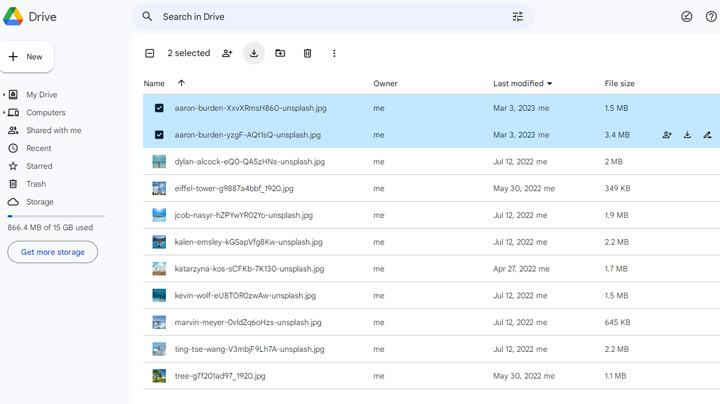Click the offline-ready status checkmark icon

[x=686, y=17]
